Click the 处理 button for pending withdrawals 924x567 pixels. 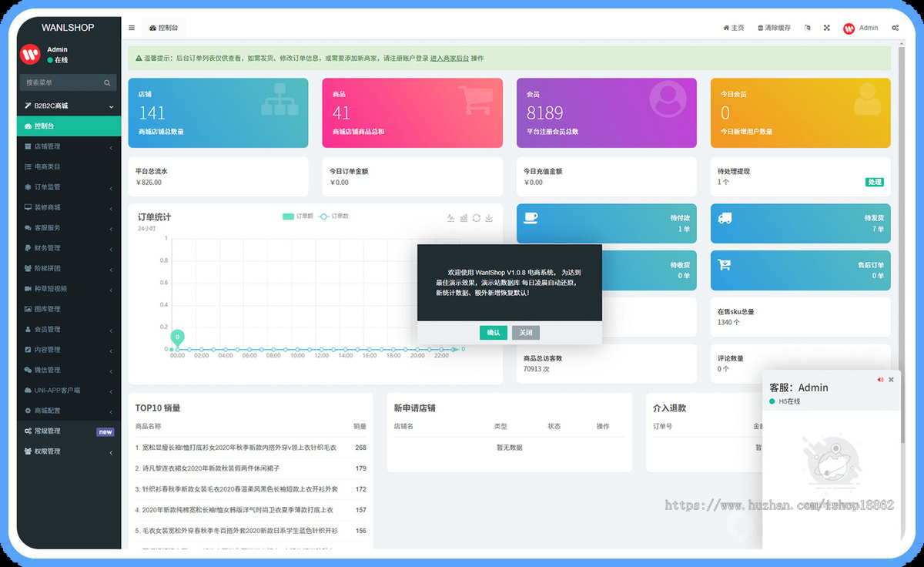(x=874, y=183)
